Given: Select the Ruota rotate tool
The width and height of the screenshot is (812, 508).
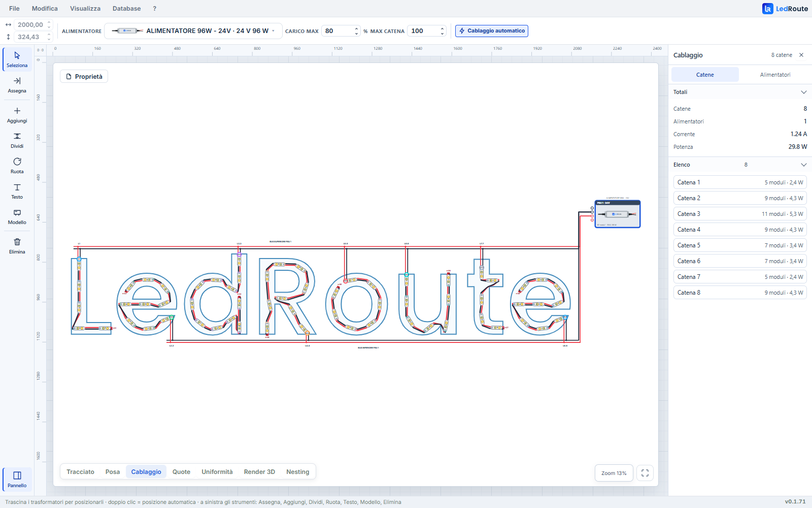Looking at the screenshot, I should click(17, 166).
